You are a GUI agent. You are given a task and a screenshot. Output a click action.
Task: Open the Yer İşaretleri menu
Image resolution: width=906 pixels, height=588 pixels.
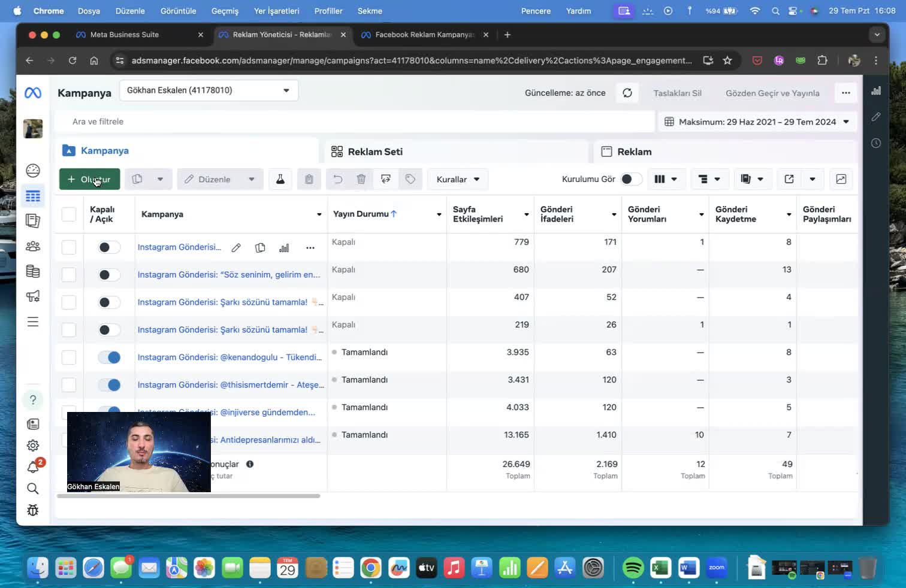pos(276,11)
